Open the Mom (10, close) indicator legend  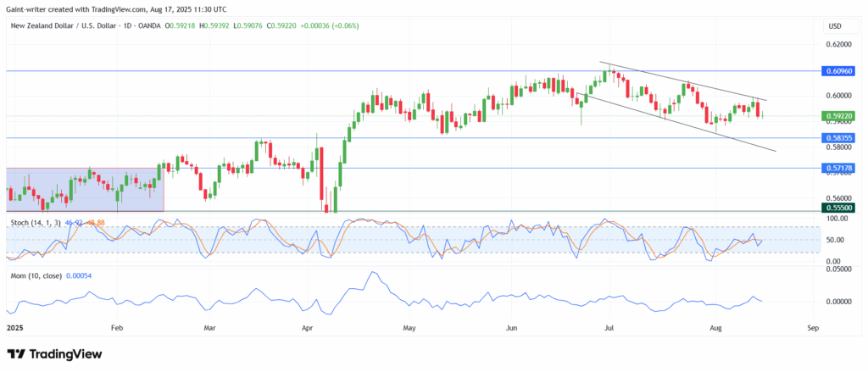point(35,275)
